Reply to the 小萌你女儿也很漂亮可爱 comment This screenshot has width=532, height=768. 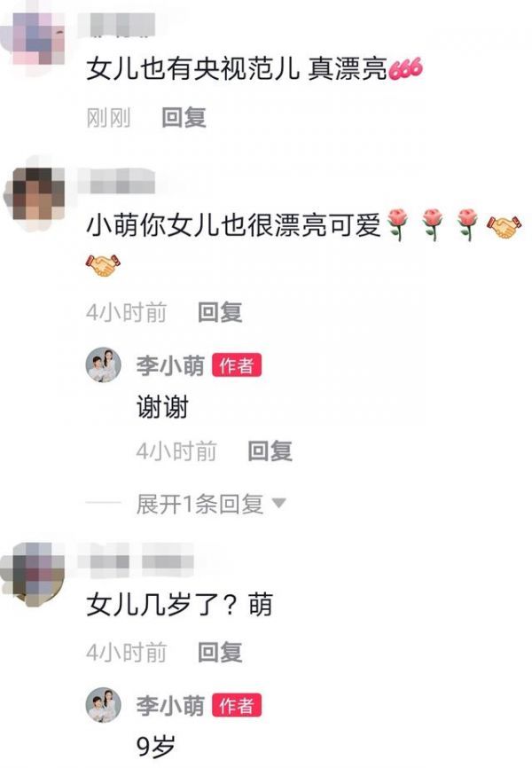coord(220,312)
